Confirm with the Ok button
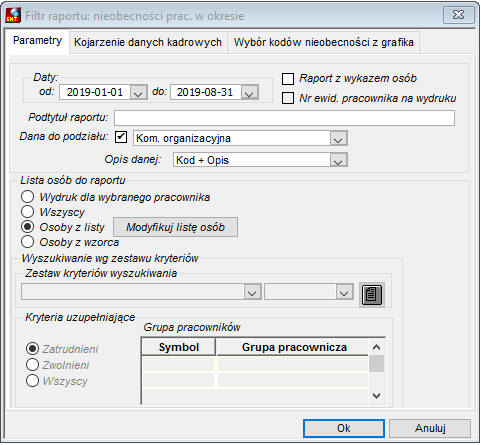 tap(344, 428)
